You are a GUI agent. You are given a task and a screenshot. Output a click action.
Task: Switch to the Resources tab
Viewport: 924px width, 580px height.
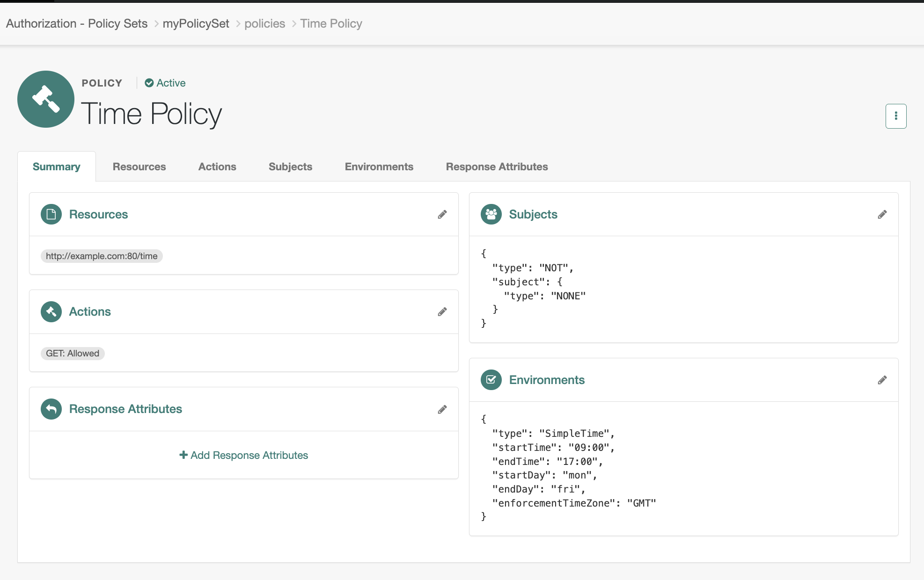(x=139, y=167)
